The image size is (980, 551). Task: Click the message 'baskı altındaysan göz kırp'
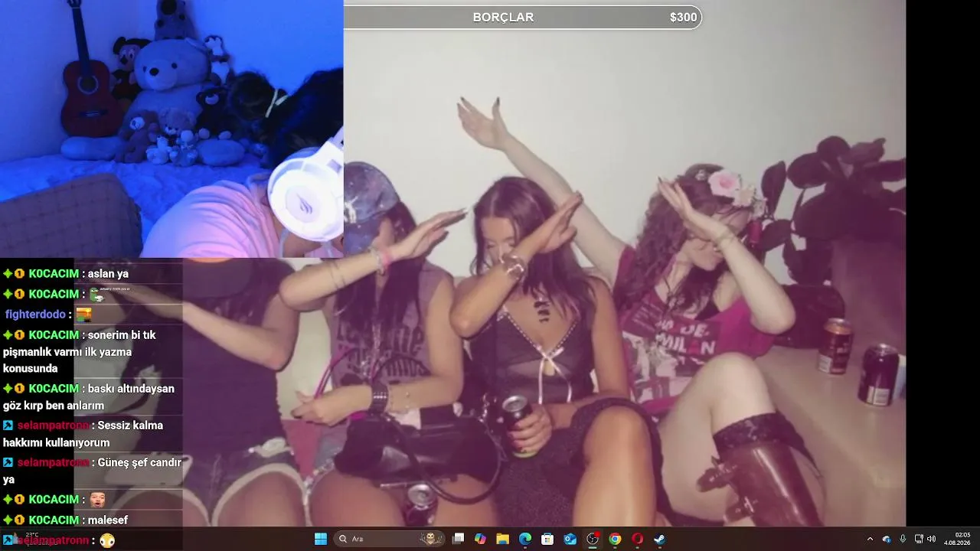click(x=89, y=397)
